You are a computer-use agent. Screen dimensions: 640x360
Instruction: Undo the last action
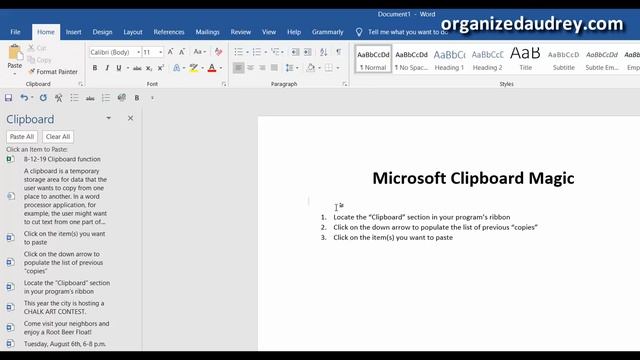click(24, 98)
